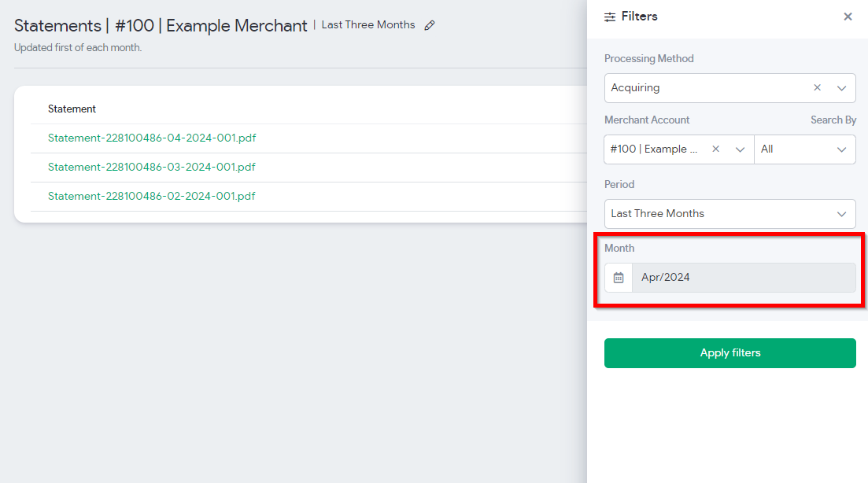Clear the selected #100 merchant account
This screenshot has width=868, height=483.
pos(715,149)
